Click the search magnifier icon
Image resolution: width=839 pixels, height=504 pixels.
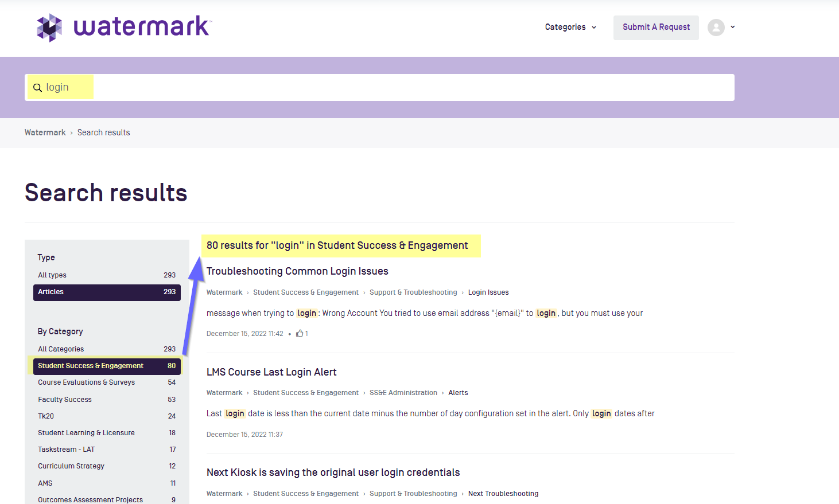[37, 88]
